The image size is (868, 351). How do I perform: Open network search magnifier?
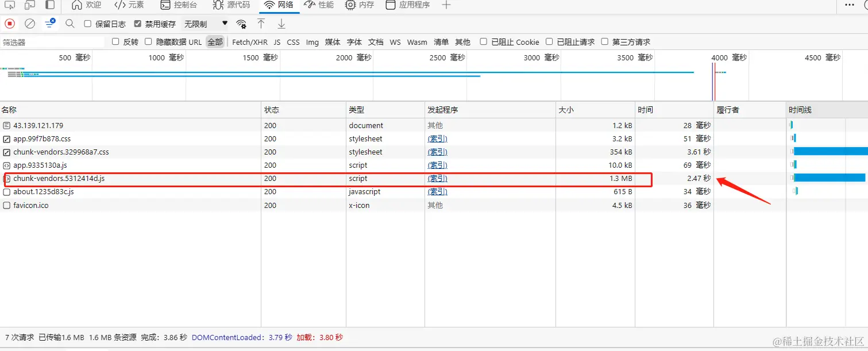coord(70,24)
